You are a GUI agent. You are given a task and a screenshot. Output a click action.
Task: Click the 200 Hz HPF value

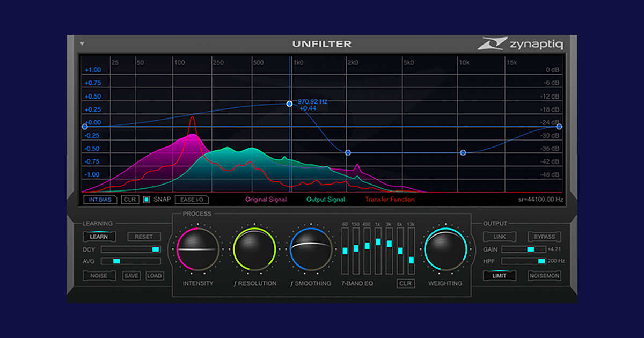pos(556,261)
